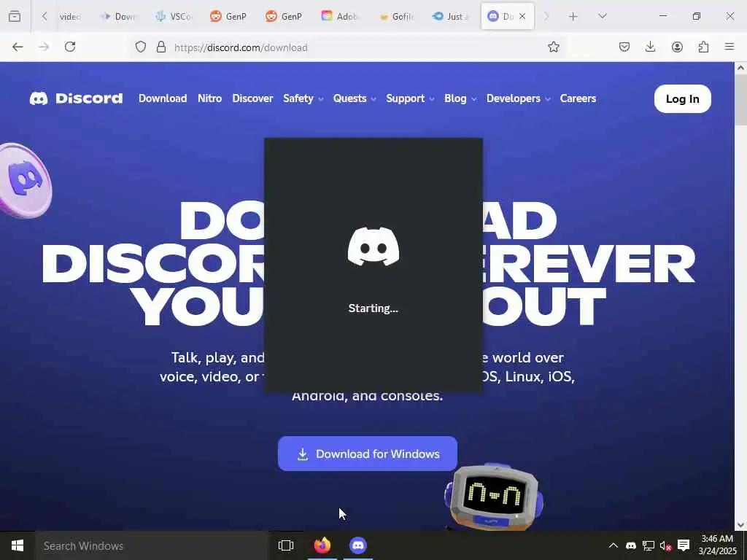This screenshot has width=747, height=560.
Task: Open a new browser tab
Action: 573,16
